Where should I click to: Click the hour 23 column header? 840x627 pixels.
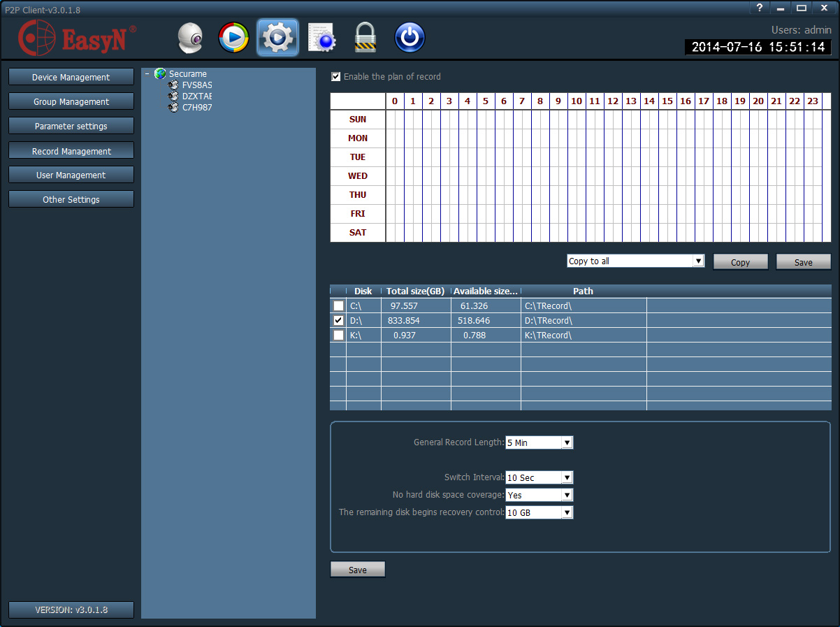point(813,101)
